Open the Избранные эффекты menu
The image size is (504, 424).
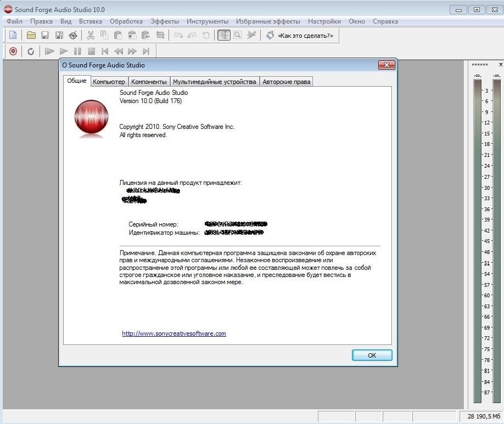click(x=268, y=21)
